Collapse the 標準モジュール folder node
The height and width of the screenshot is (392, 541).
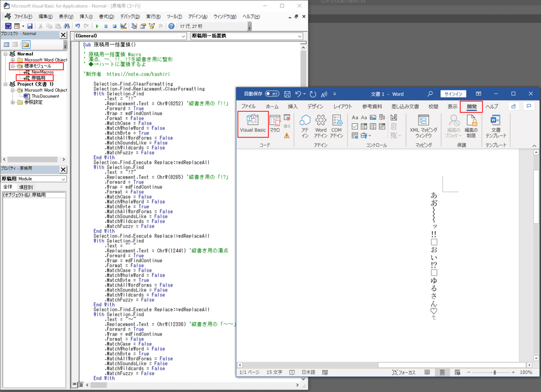tap(13, 66)
